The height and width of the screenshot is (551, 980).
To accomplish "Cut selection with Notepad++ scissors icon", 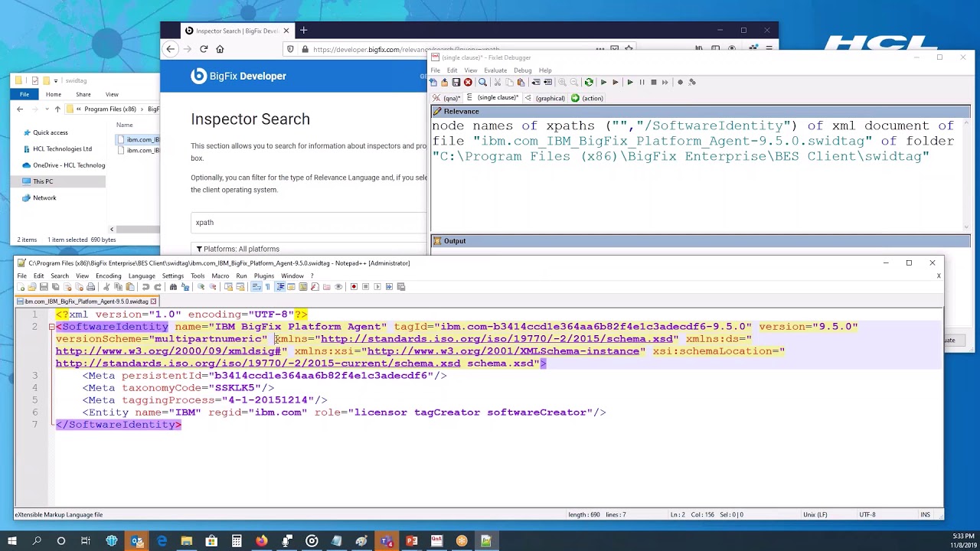I will pos(107,287).
